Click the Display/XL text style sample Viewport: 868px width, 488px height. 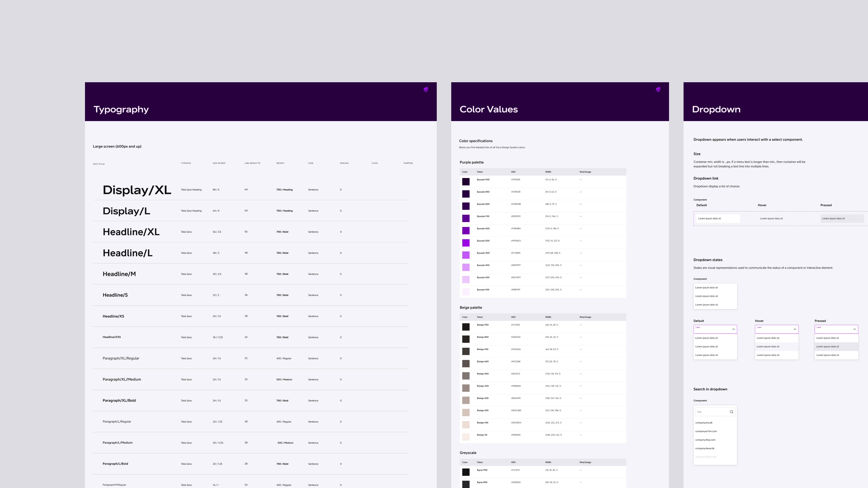pyautogui.click(x=137, y=190)
